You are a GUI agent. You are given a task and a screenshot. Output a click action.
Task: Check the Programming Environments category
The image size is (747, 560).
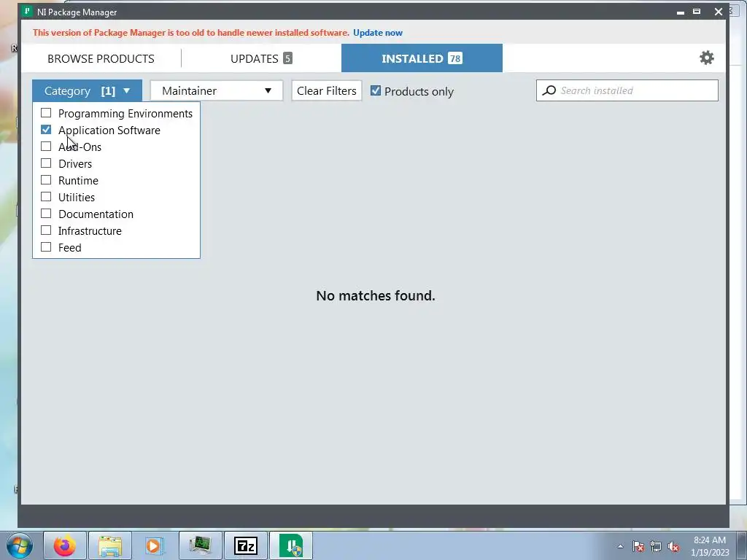[x=46, y=113]
